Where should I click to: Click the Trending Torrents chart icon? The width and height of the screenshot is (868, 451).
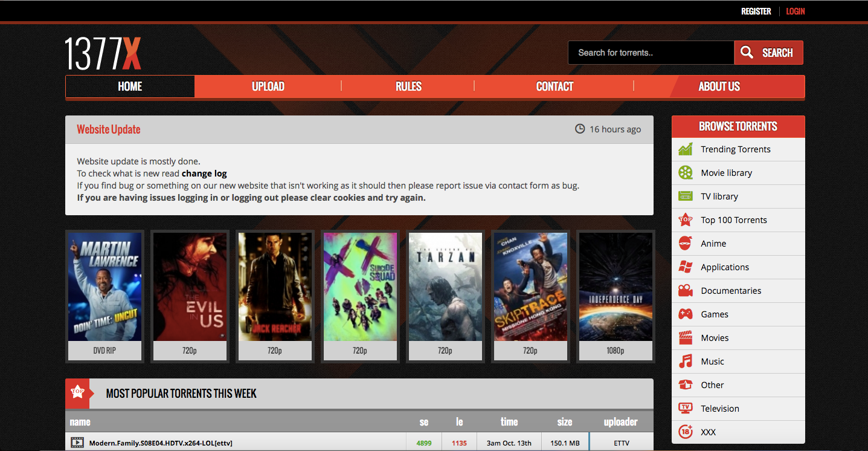pos(685,149)
